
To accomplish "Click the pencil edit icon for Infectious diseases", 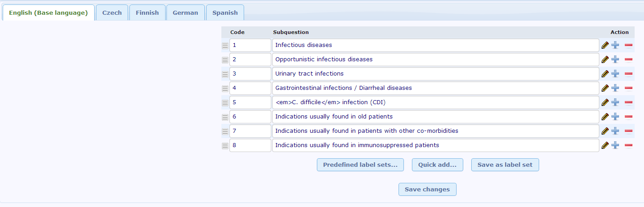I will click(x=605, y=45).
